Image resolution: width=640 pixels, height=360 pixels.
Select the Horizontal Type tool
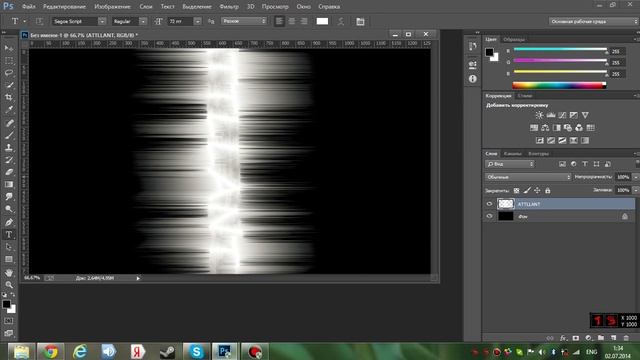(x=9, y=235)
